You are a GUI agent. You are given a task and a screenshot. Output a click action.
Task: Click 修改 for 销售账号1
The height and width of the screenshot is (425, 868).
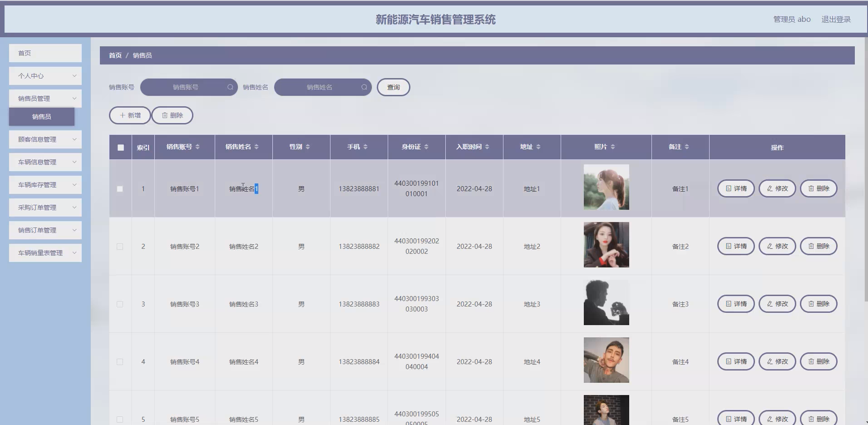click(x=777, y=188)
